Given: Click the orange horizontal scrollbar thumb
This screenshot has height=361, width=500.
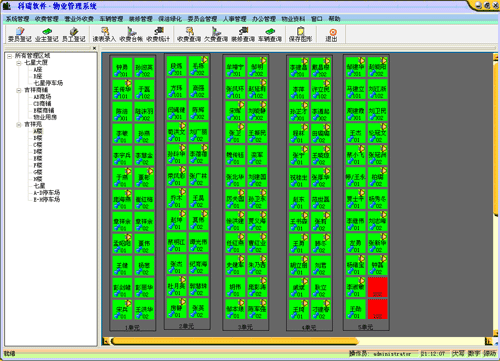Looking at the screenshot, I should point(235,341).
